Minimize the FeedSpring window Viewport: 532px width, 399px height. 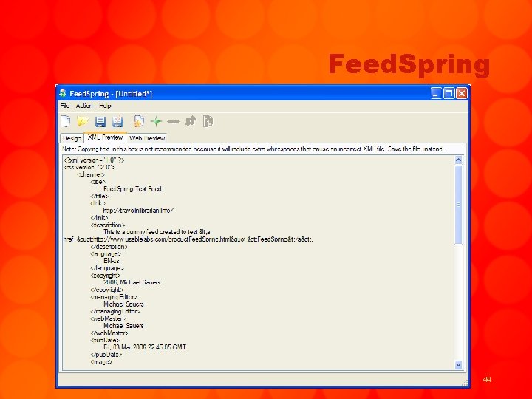[436, 93]
